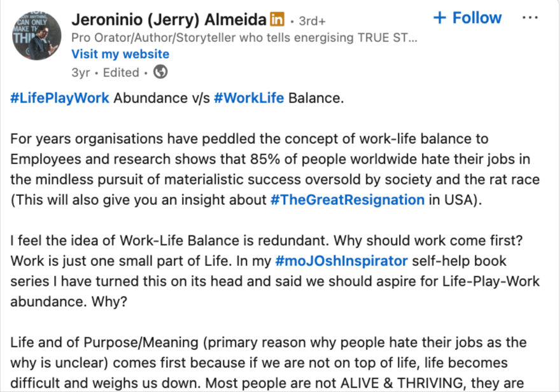Click the 3yr post timestamp

[x=81, y=73]
